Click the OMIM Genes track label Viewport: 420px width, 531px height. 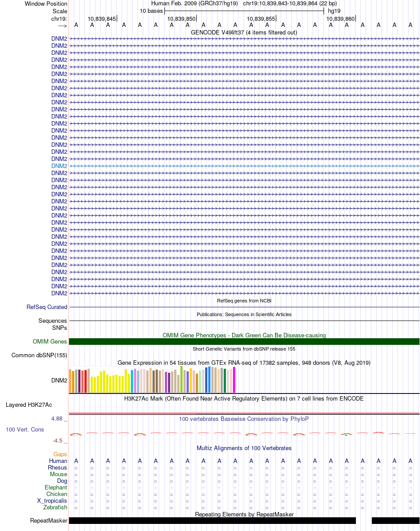pyautogui.click(x=50, y=341)
